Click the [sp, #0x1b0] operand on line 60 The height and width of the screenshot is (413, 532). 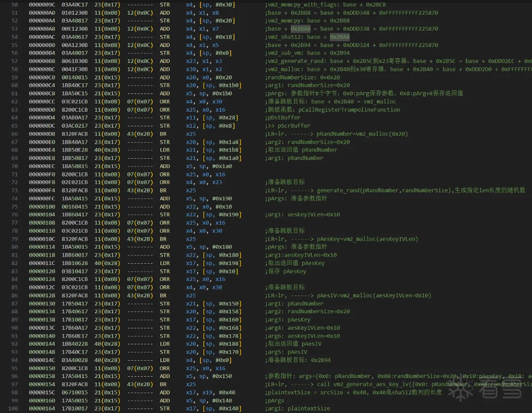222,85
